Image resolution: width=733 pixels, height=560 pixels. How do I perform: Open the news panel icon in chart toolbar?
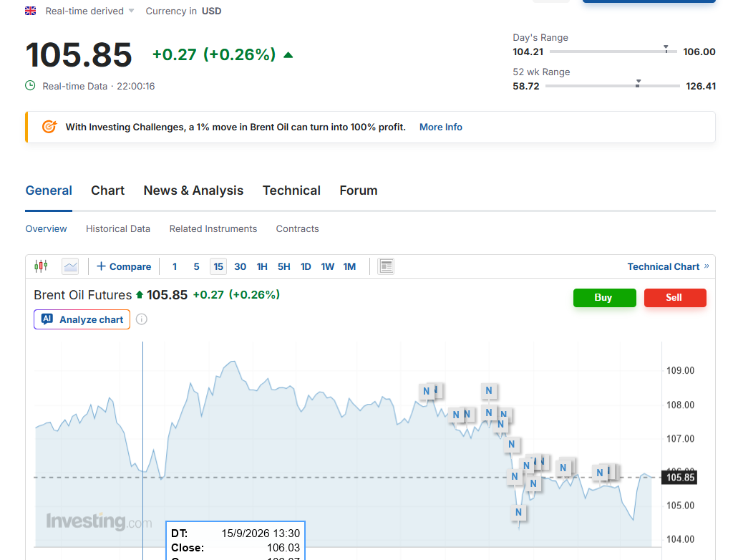click(x=386, y=266)
